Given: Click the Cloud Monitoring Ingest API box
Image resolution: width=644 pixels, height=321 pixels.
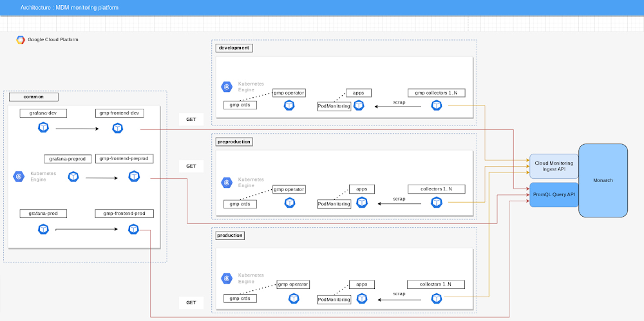Looking at the screenshot, I should coord(553,167).
